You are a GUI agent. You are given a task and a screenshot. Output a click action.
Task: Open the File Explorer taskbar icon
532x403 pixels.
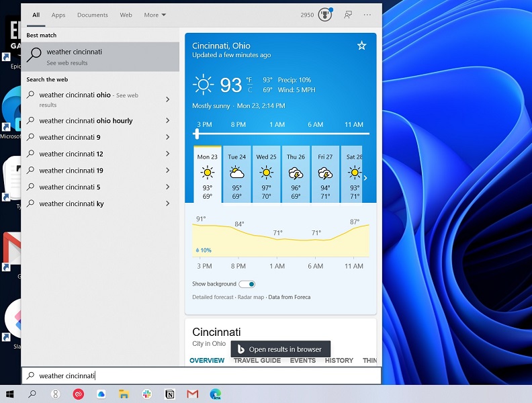pos(124,394)
